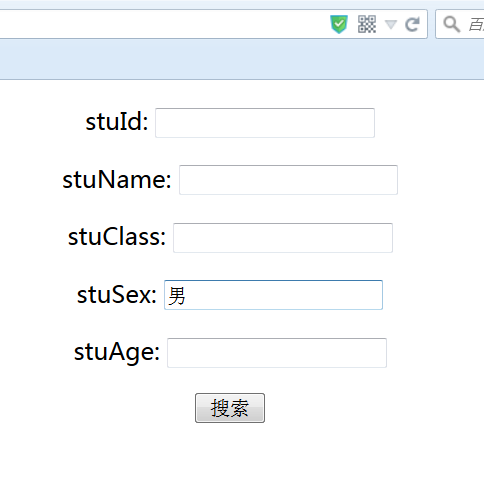This screenshot has width=484, height=482.
Task: Click the stuClass: label text
Action: [117, 237]
